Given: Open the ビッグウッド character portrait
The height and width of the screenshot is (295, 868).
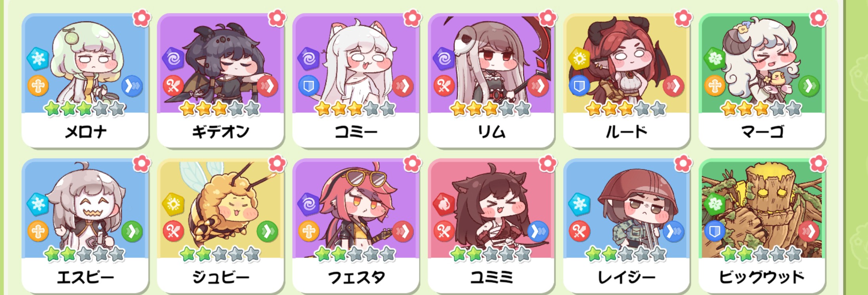Looking at the screenshot, I should tap(762, 209).
